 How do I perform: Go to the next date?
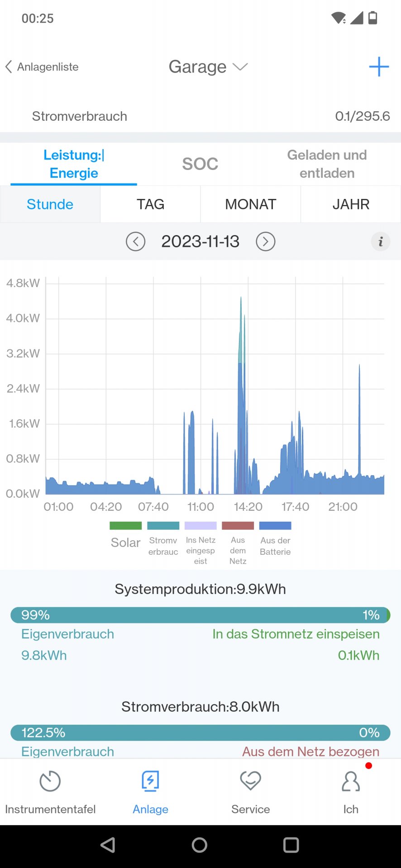click(x=266, y=241)
